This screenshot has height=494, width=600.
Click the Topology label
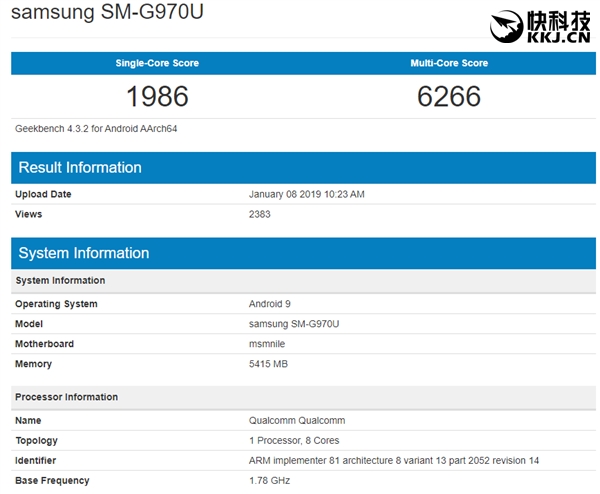tap(36, 441)
